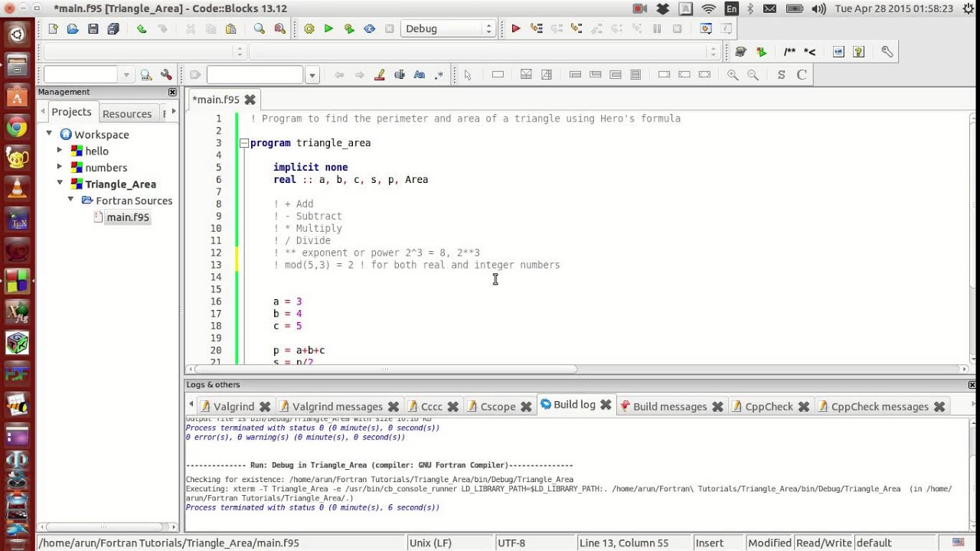This screenshot has height=551, width=980.
Task: Click the Run to cursor debug icon
Action: (536, 28)
